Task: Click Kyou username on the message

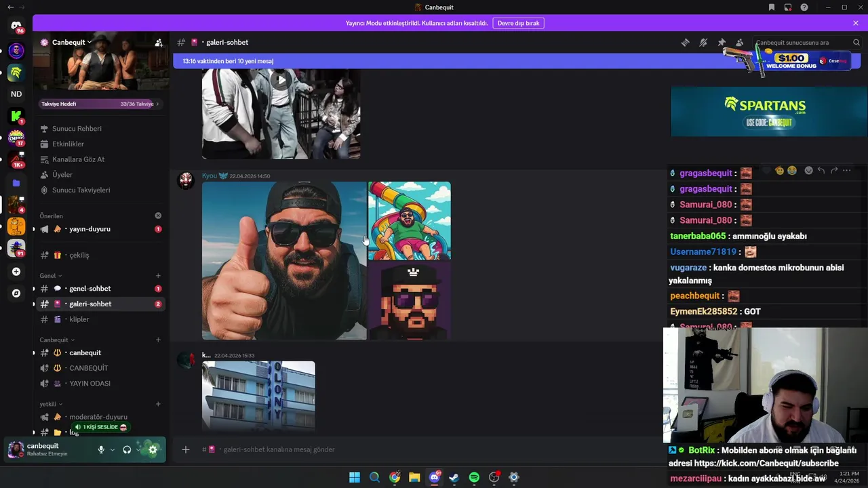Action: click(x=209, y=176)
